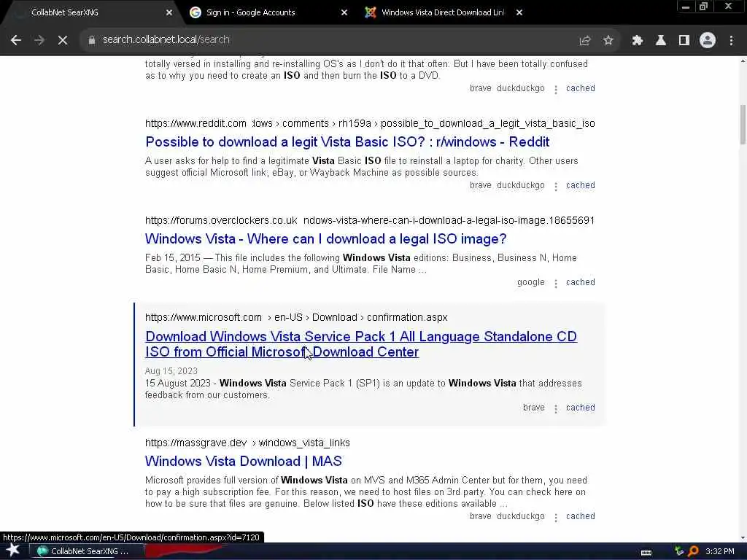Click the scrollbar down arrow
The height and width of the screenshot is (560, 747).
(x=742, y=538)
